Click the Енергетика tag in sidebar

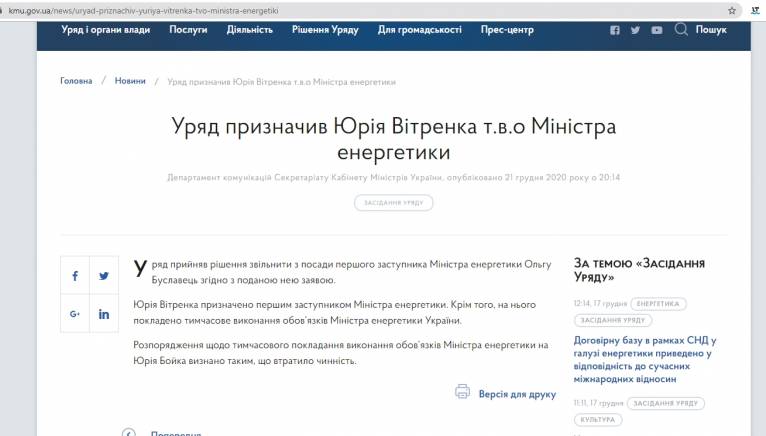[658, 304]
